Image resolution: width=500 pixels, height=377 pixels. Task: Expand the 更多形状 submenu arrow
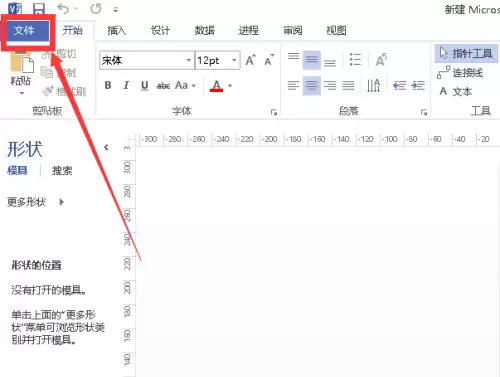61,202
